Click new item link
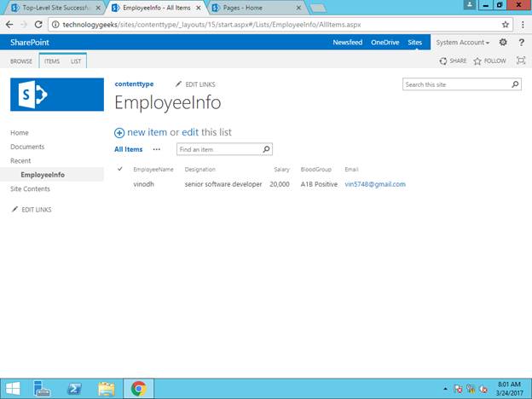The width and height of the screenshot is (532, 399). 147,132
